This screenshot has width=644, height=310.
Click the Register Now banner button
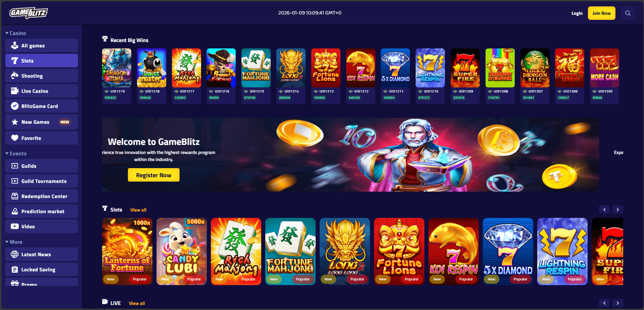[154, 175]
